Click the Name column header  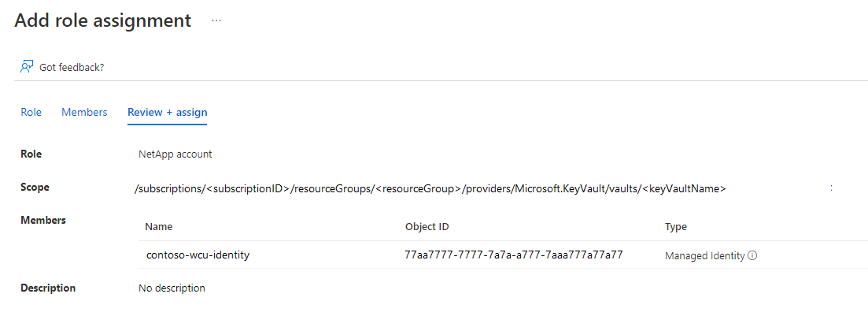(x=159, y=227)
